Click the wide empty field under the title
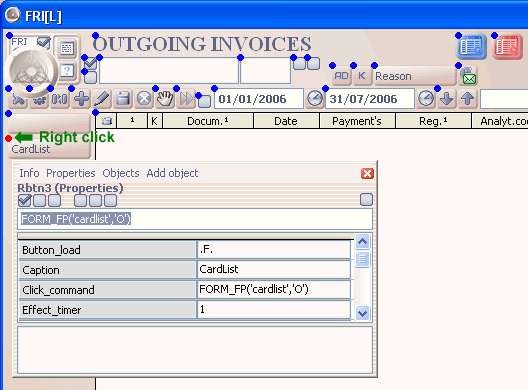528x390 pixels. (x=169, y=71)
